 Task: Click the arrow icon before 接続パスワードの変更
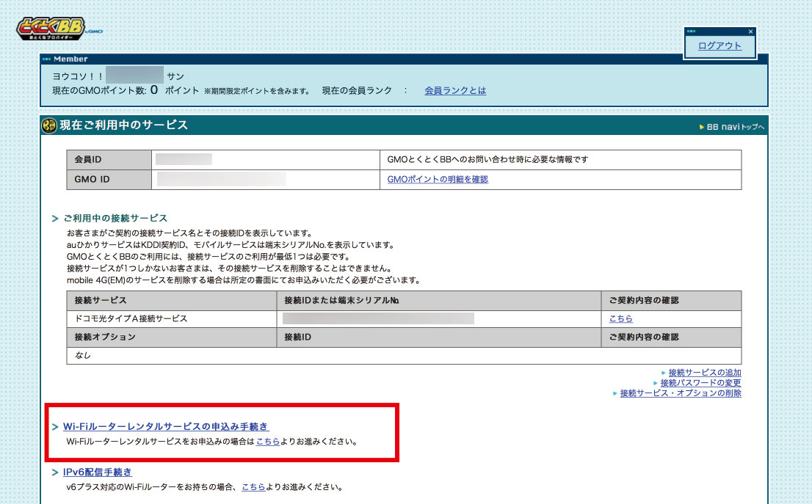655,383
